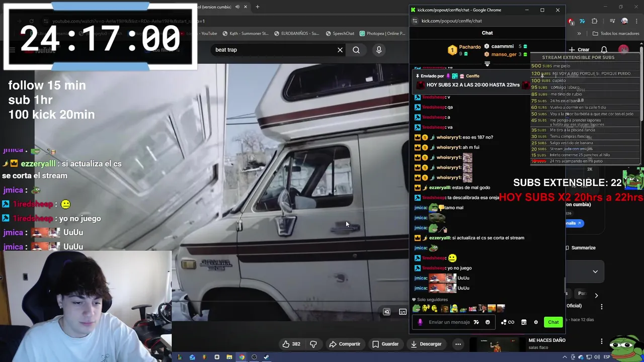Open Chrome extensions puzzle icon

click(x=594, y=21)
